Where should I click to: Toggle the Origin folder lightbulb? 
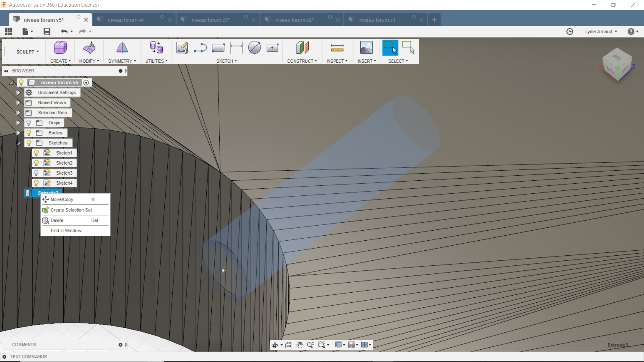pyautogui.click(x=29, y=123)
